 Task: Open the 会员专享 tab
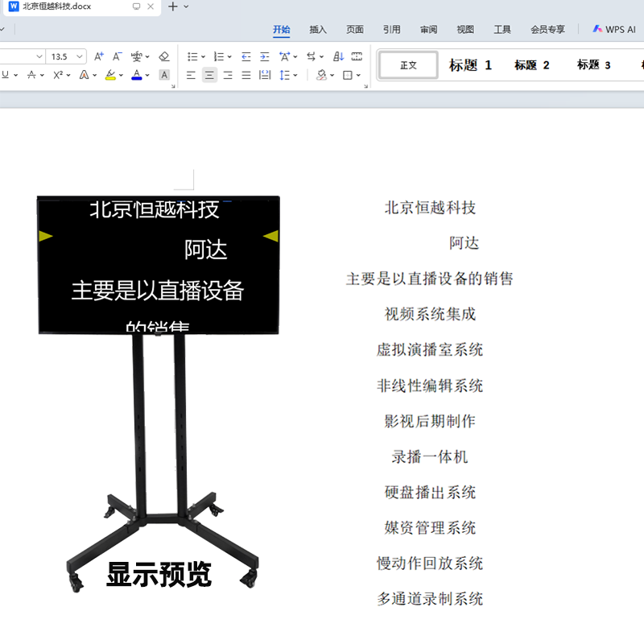547,30
